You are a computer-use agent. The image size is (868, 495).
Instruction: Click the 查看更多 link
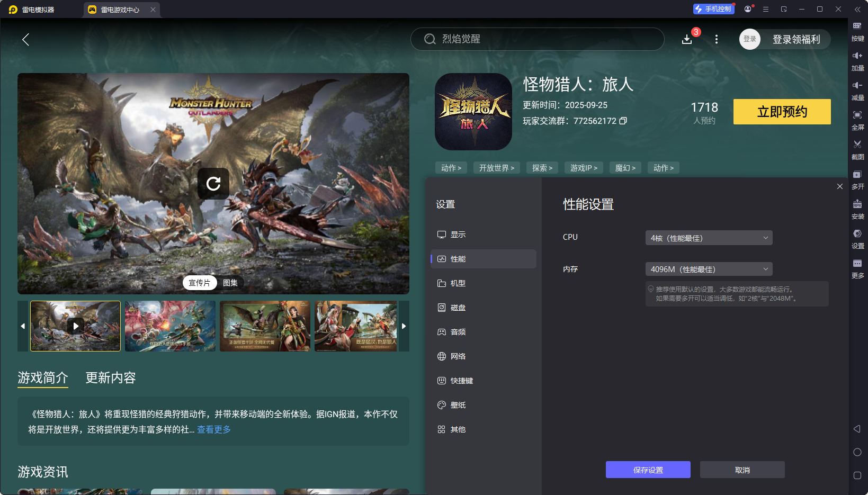(214, 429)
